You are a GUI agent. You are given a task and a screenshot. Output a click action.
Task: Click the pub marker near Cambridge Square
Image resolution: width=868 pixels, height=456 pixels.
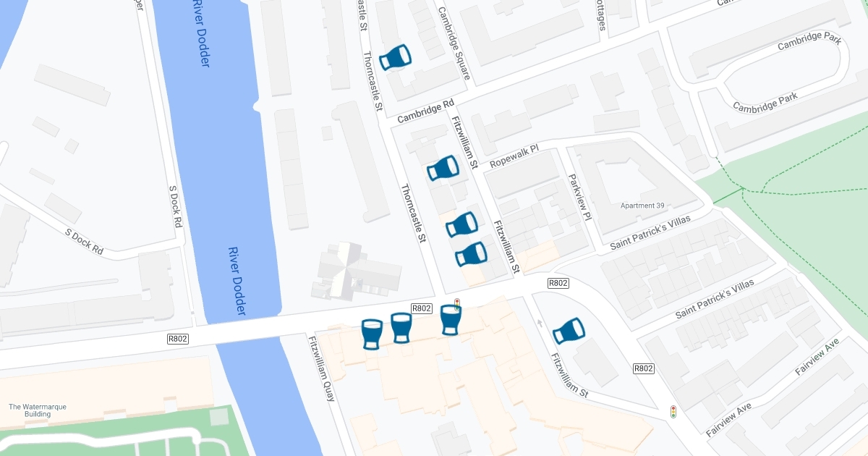(x=395, y=57)
